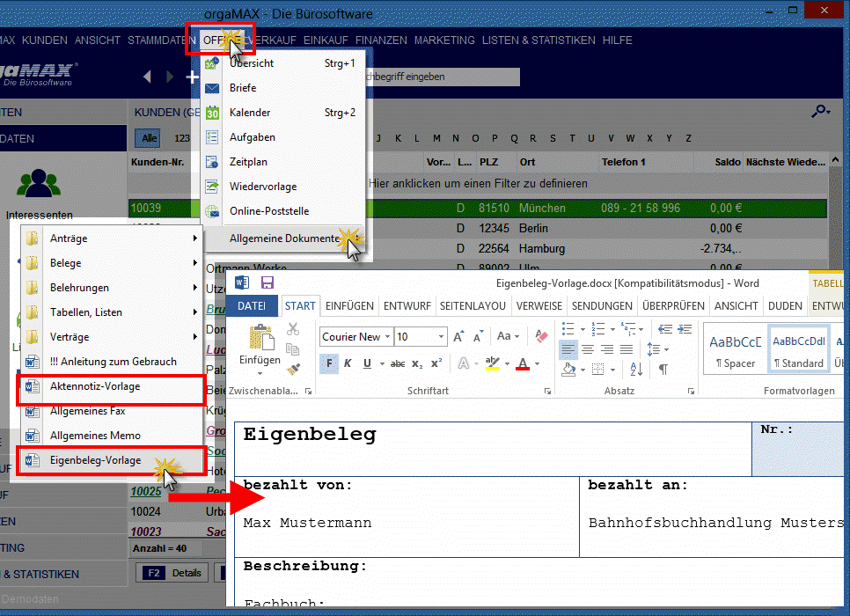Select Allgemeine Dokumente menu entry
Image resolution: width=850 pixels, height=616 pixels.
point(283,238)
